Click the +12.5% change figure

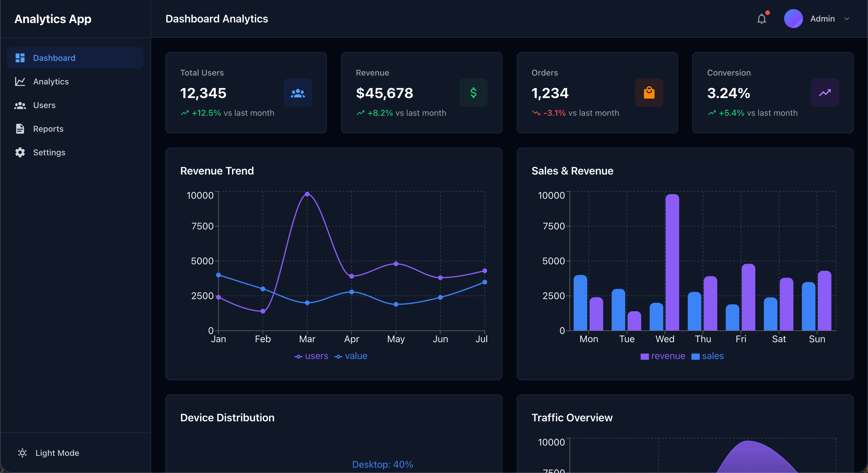click(206, 113)
